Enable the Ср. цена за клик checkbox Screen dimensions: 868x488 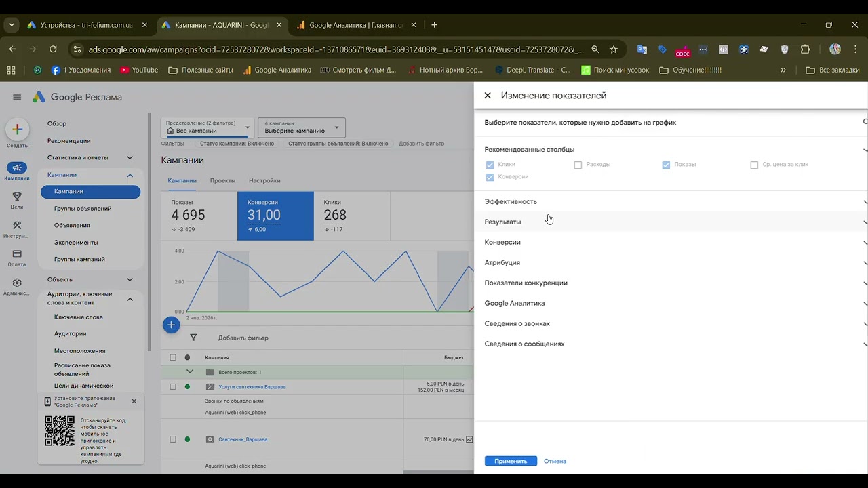(x=754, y=165)
